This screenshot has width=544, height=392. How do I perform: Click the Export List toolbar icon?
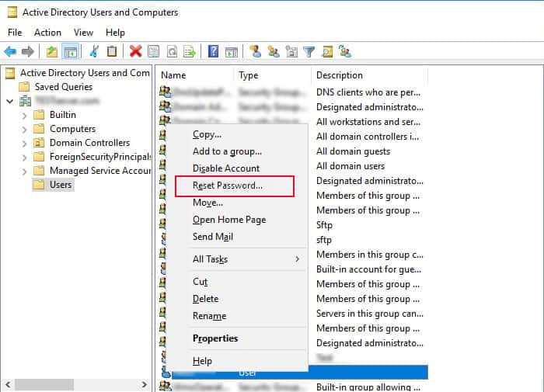pos(190,52)
